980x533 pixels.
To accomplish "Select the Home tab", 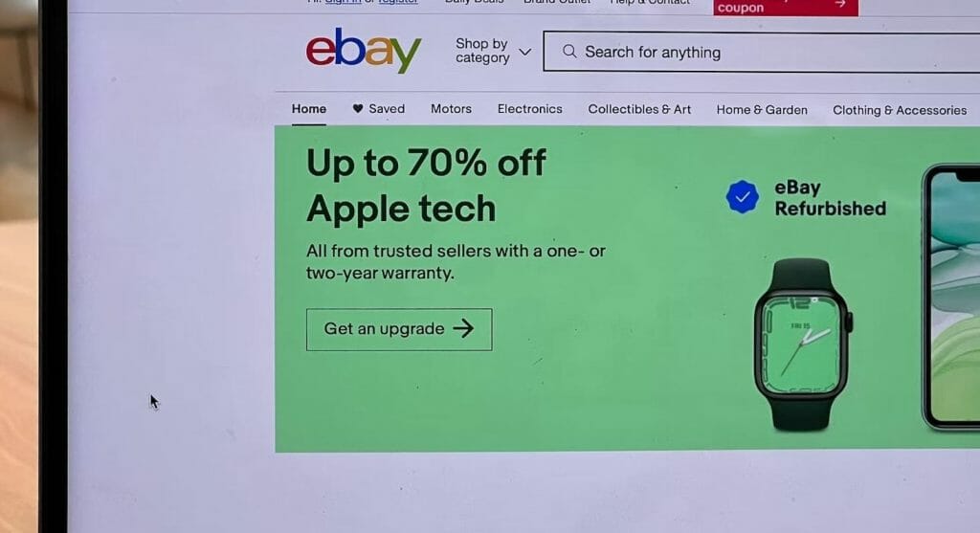I will click(309, 109).
